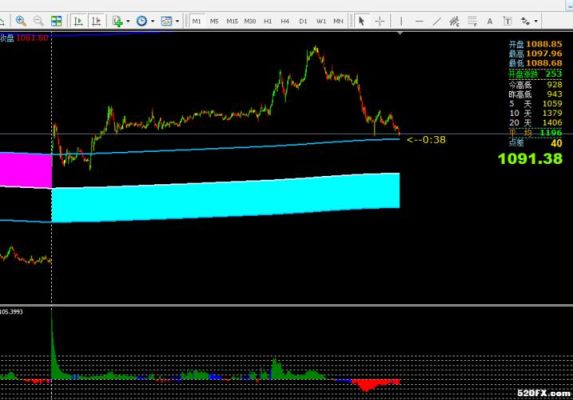
Task: Click the value 1379 in the 10 天 row
Action: [552, 113]
